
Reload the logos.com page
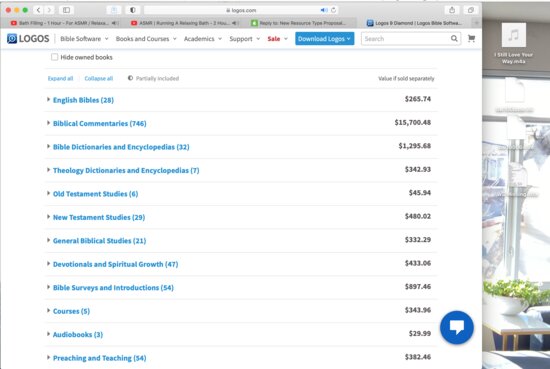(x=334, y=10)
